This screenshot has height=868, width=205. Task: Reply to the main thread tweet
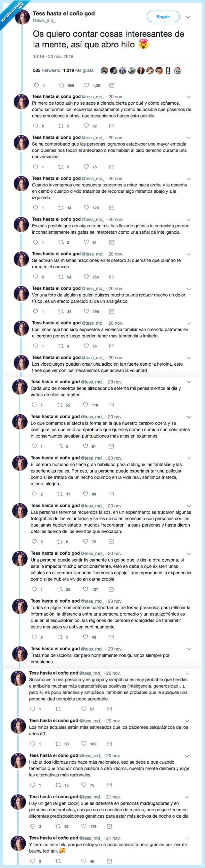click(x=36, y=85)
